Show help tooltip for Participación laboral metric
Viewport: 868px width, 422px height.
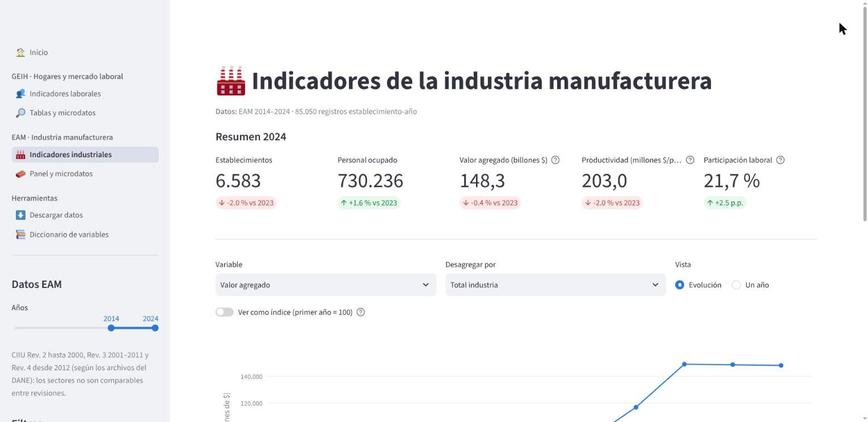tap(780, 160)
